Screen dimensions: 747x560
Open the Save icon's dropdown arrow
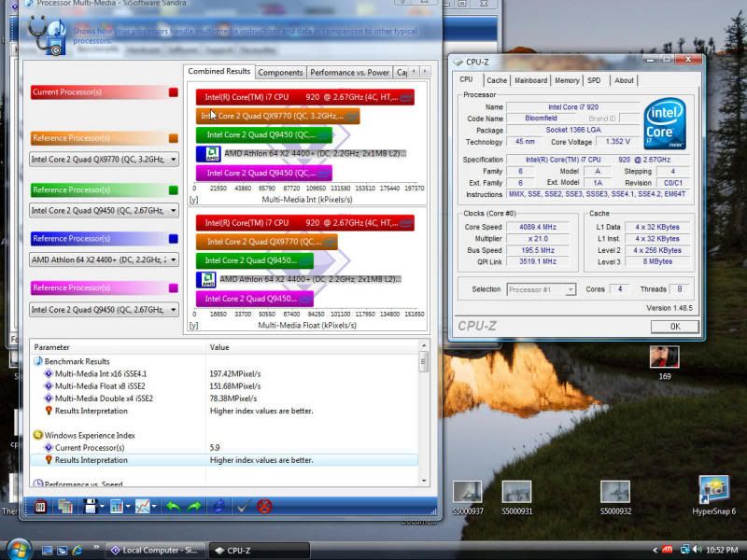click(102, 507)
